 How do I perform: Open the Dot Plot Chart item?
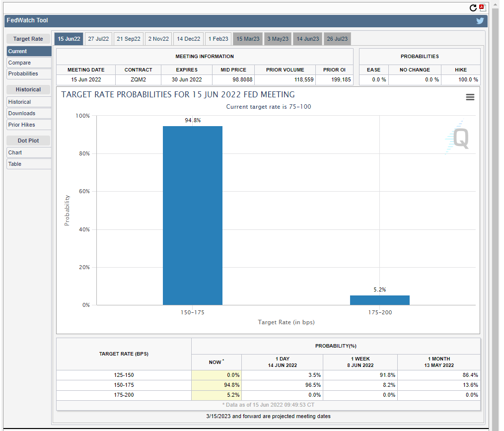29,152
